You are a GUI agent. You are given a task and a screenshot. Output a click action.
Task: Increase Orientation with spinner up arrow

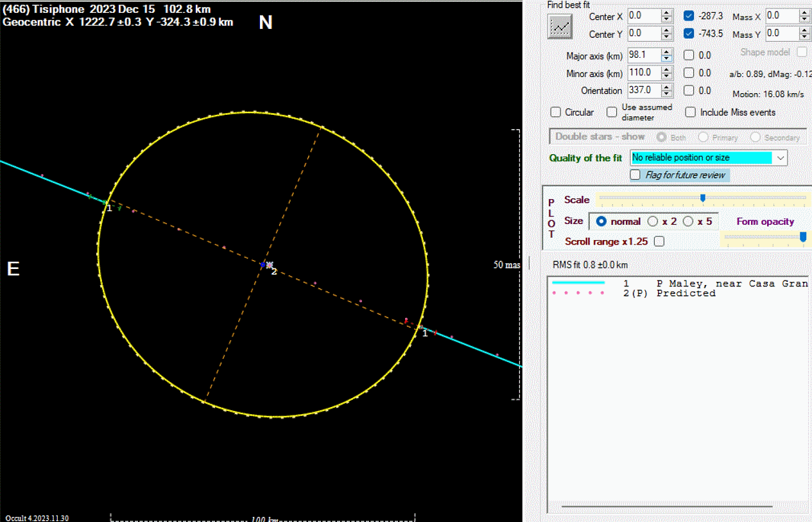pos(667,87)
